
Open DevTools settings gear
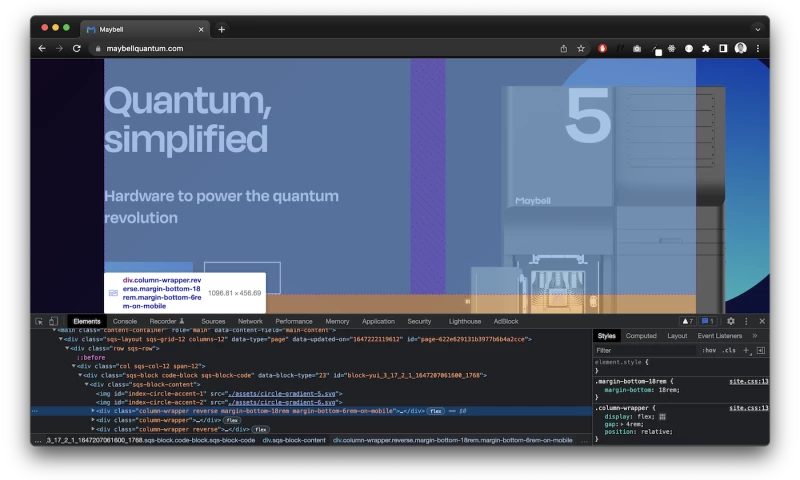[x=730, y=321]
